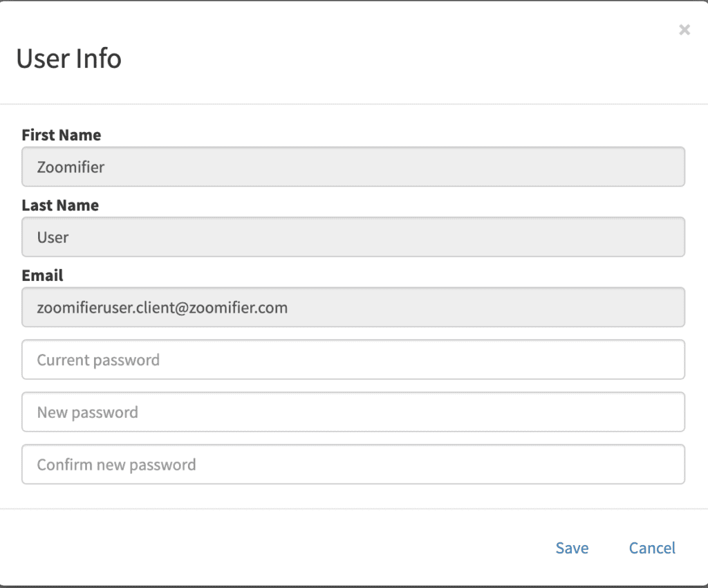Click blank area below Confirm new password field
This screenshot has height=588, width=708.
point(353,495)
